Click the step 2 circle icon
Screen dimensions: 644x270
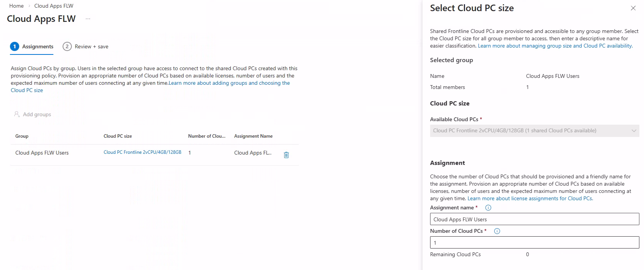(x=67, y=46)
